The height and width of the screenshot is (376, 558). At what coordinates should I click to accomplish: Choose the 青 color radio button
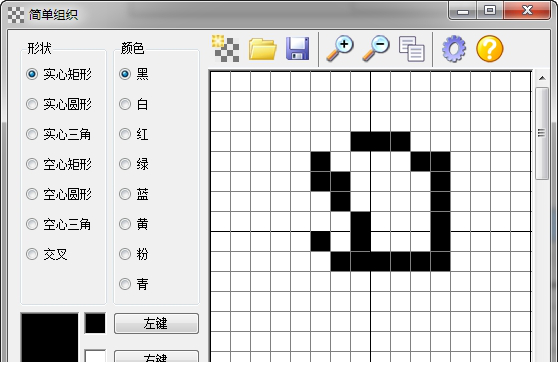(133, 284)
